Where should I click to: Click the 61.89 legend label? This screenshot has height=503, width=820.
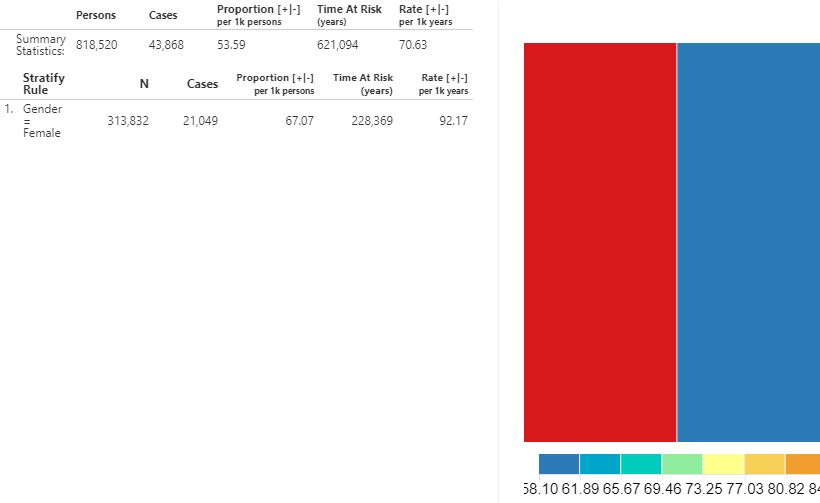pyautogui.click(x=580, y=489)
